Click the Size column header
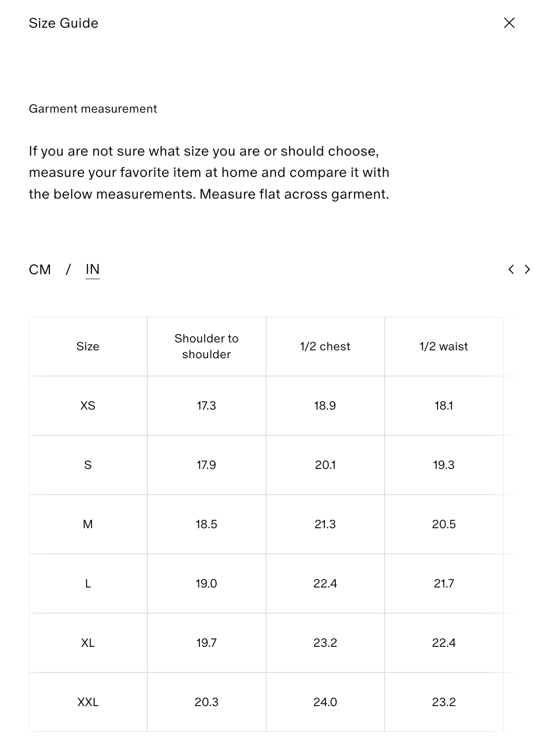Viewport: 540px width, 756px height. 88,346
